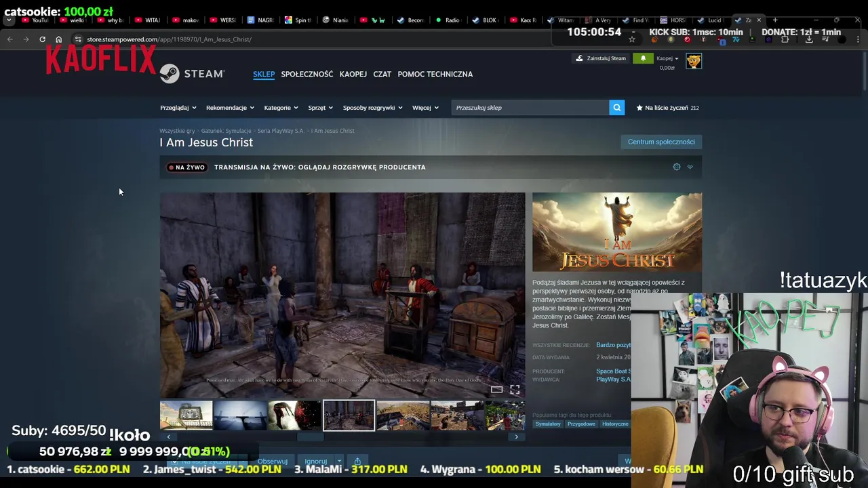Go back in browser
Image resolution: width=868 pixels, height=488 pixels.
(9, 39)
